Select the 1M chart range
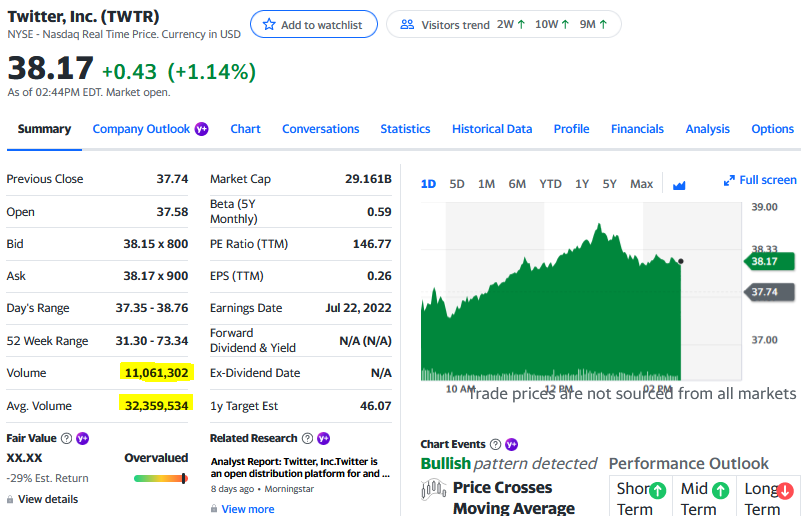This screenshot has width=801, height=516. (x=486, y=184)
